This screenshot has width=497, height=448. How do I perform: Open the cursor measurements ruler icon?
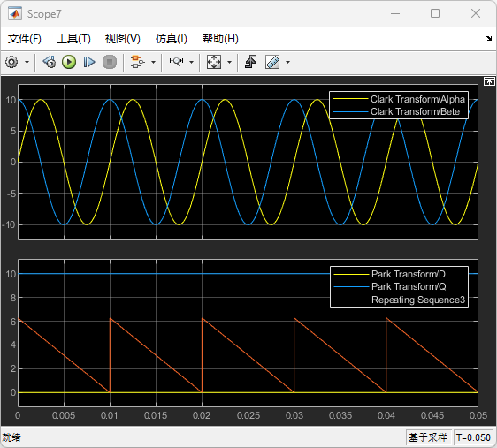pos(272,62)
